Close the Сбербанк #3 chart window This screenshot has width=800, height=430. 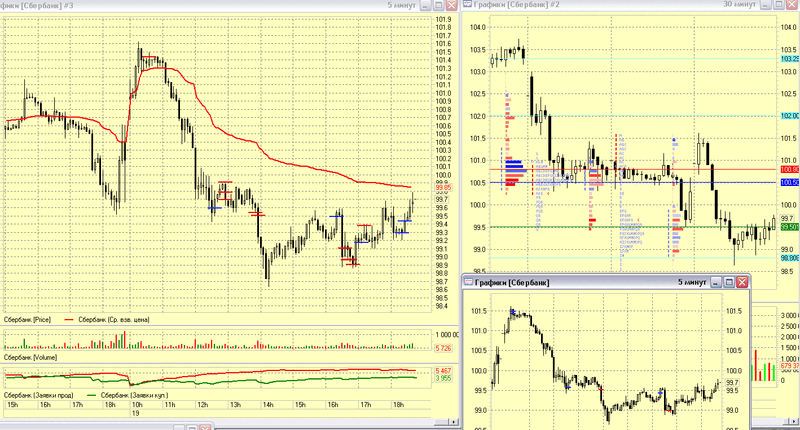click(x=452, y=5)
